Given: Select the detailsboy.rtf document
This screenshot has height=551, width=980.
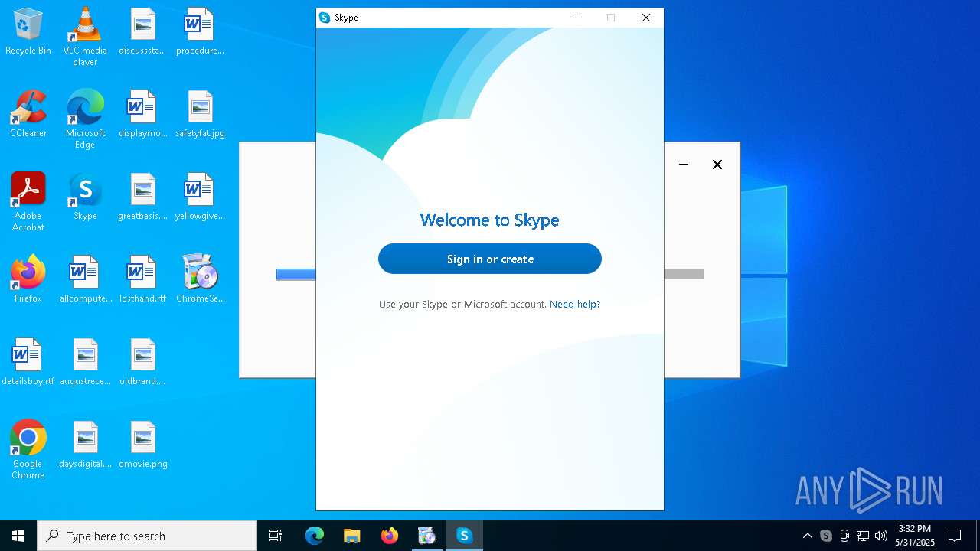Looking at the screenshot, I should [x=28, y=363].
